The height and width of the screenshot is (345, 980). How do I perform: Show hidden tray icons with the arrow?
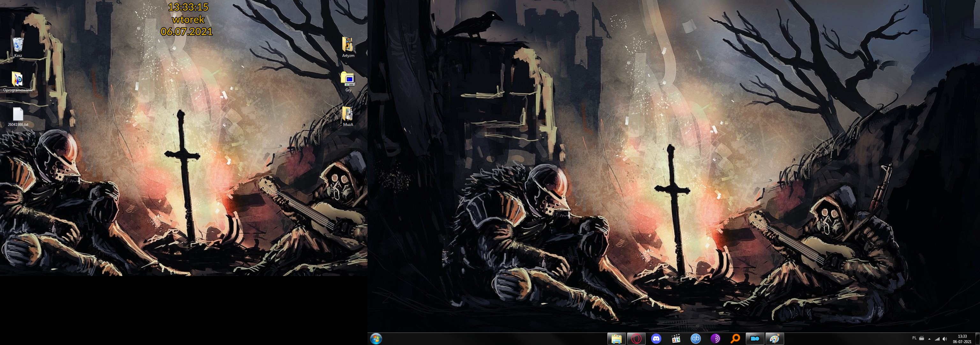tap(929, 339)
